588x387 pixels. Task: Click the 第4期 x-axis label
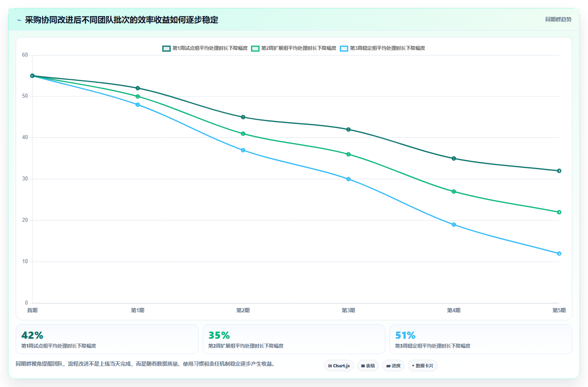[x=454, y=310]
